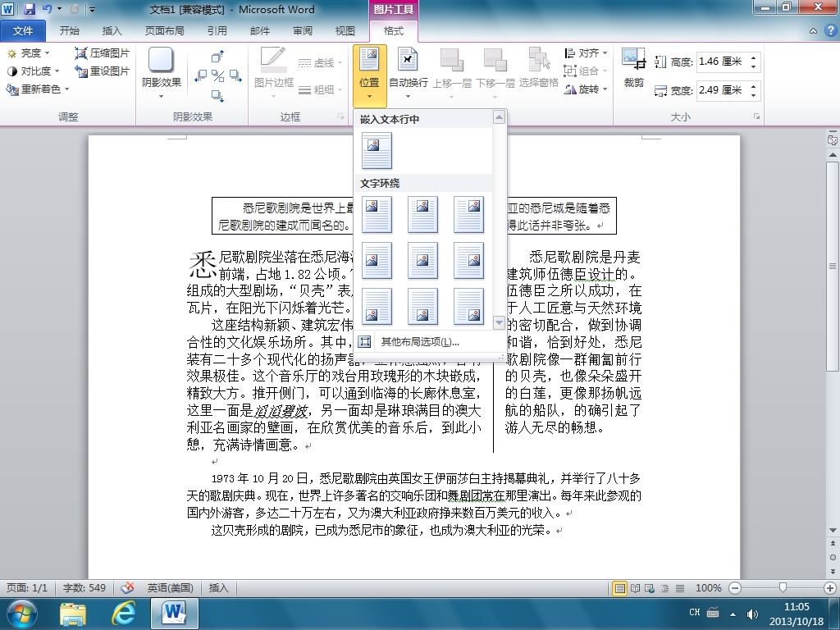Nudge shadow right icon
Screen dimensions: 840x630
(x=235, y=75)
